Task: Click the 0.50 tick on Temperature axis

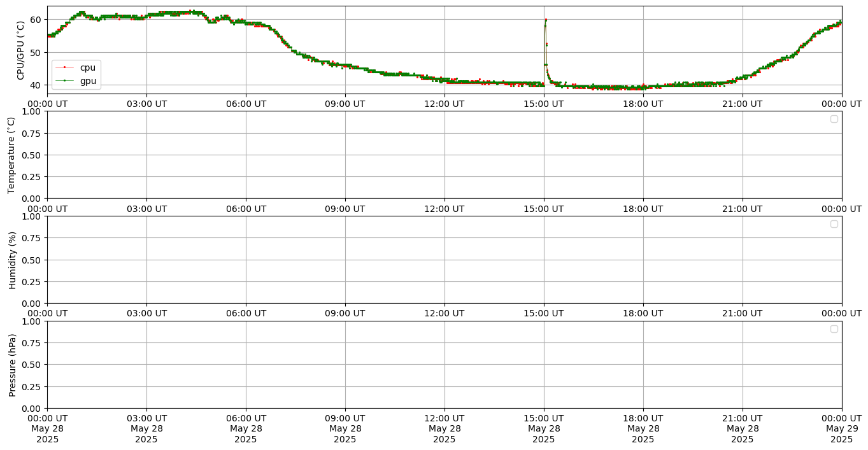Action: click(32, 155)
